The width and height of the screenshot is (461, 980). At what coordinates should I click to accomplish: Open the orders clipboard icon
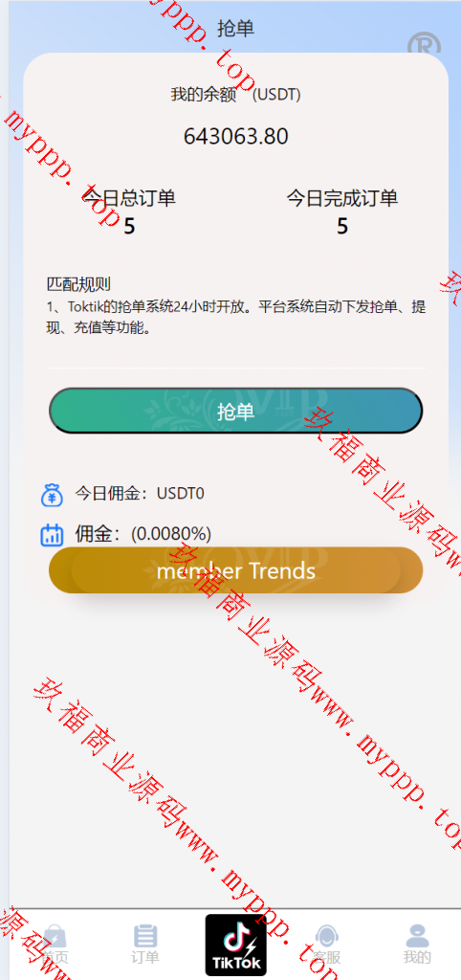pos(145,936)
